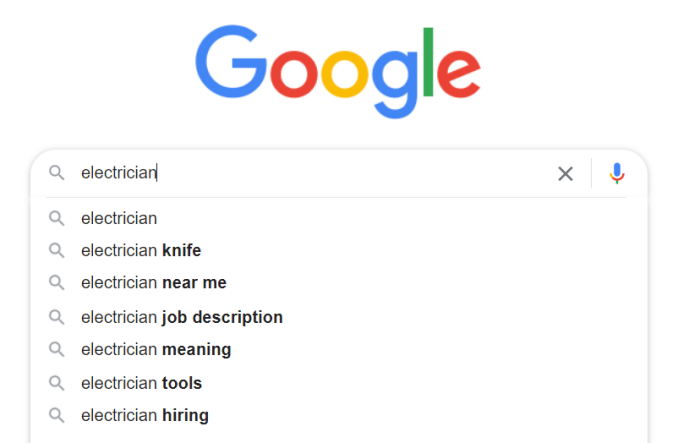Click empty area of the search field
Viewport: 689px width, 443px height.
coord(352,173)
